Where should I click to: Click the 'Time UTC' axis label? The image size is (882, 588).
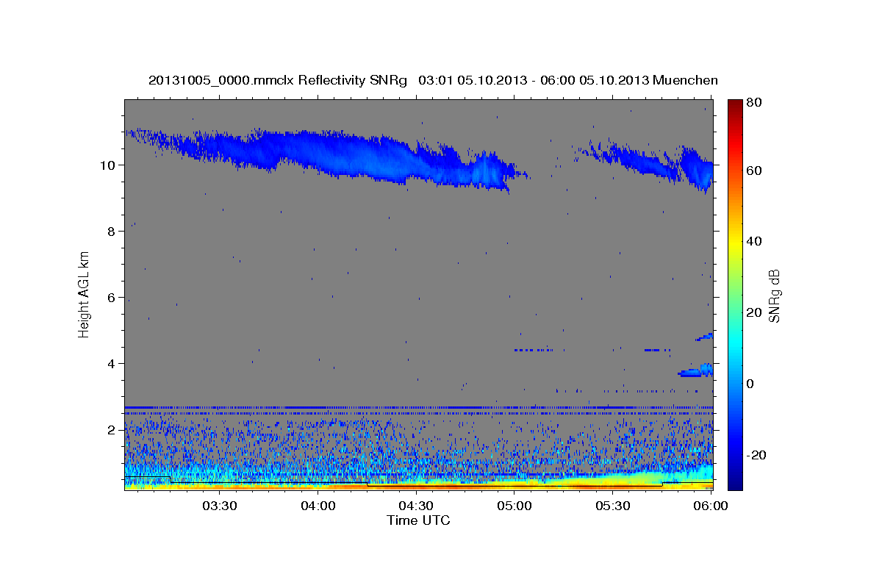[418, 520]
